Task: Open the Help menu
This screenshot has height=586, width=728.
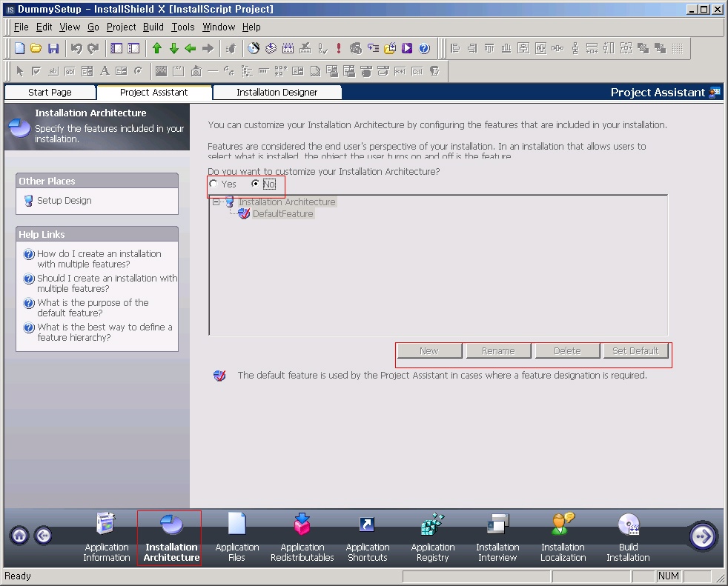Action: [251, 27]
